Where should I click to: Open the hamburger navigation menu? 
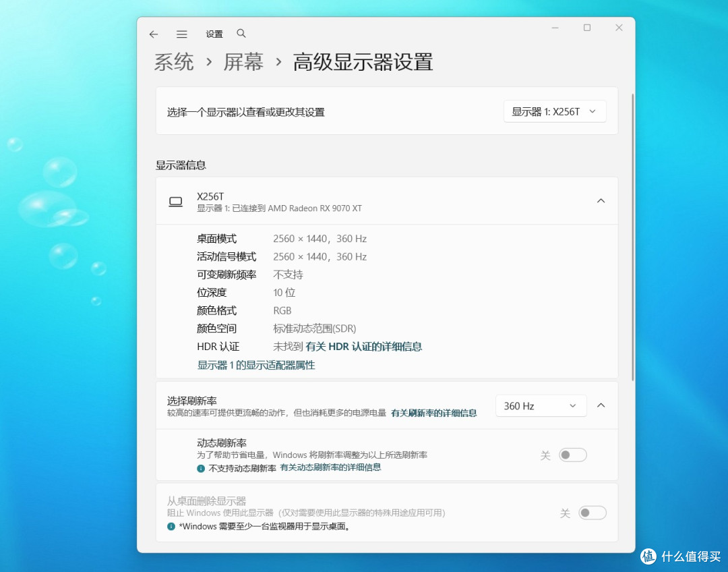tap(182, 34)
